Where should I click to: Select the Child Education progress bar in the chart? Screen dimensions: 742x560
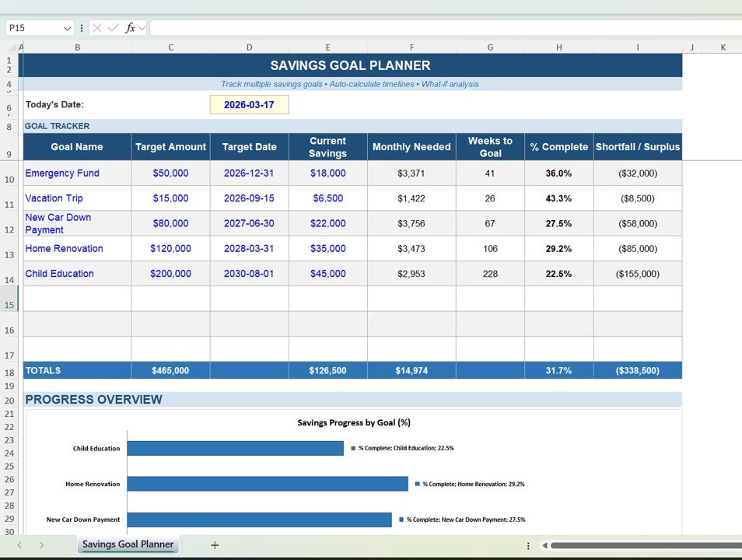[x=233, y=448]
